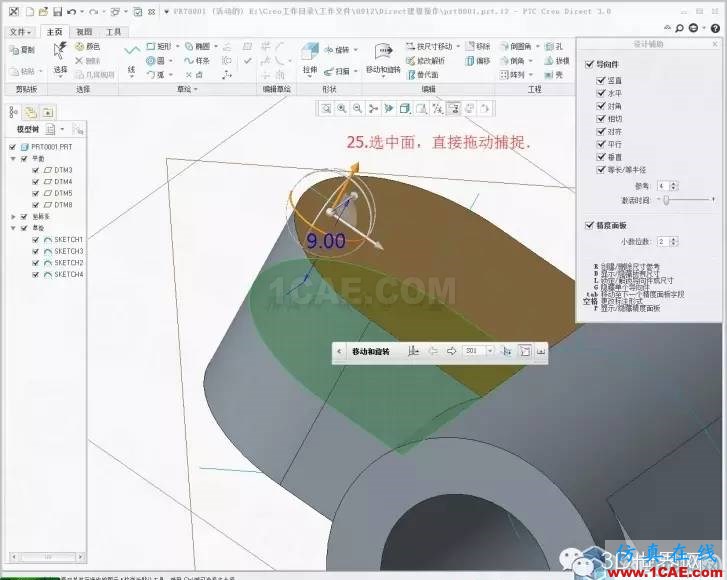Select the 拉伸 (Extrude) tool

[310, 59]
